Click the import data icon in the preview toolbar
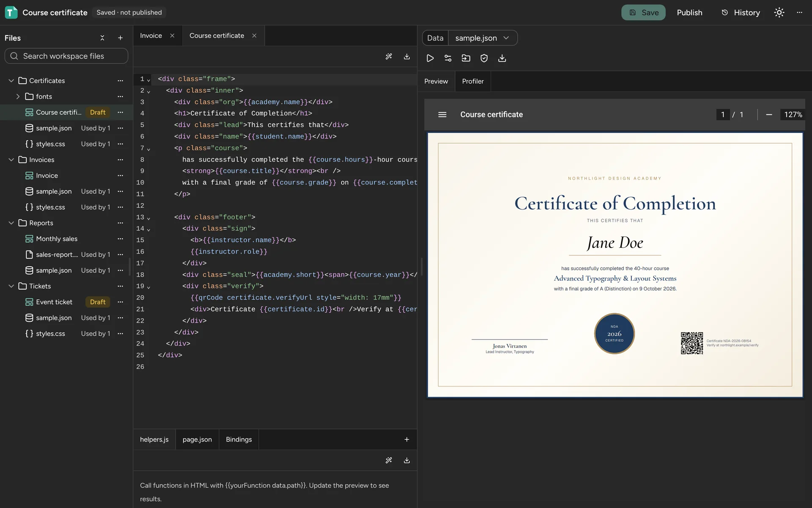 [466, 58]
